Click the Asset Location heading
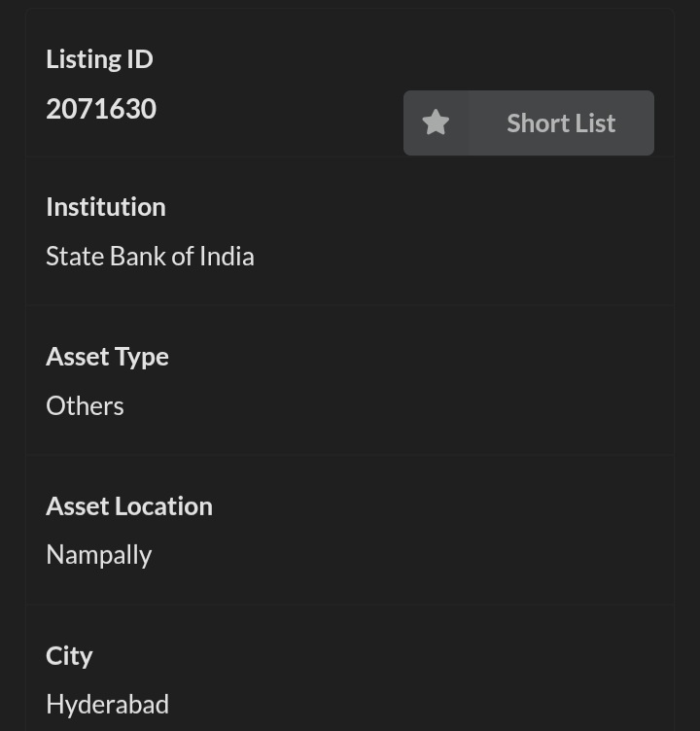 tap(129, 506)
